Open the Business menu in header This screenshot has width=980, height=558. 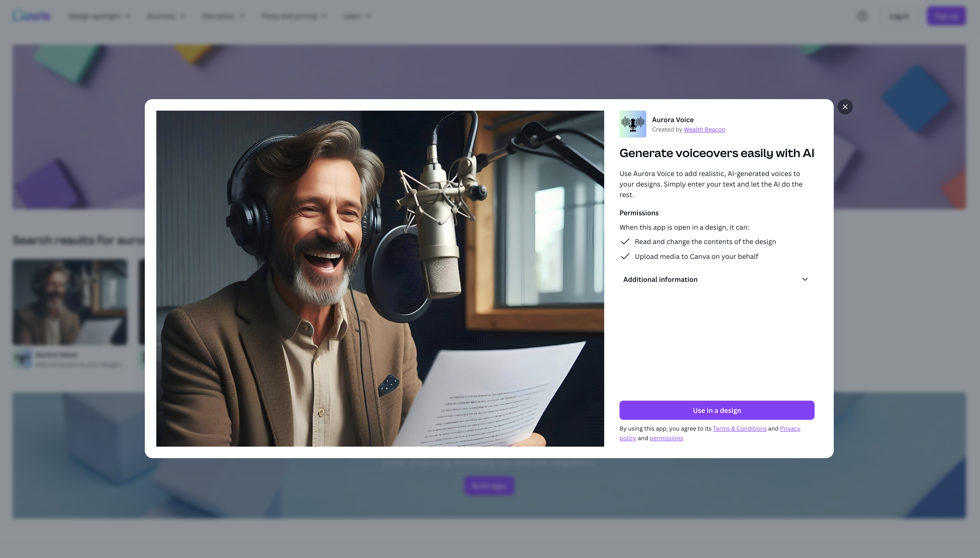pos(166,16)
